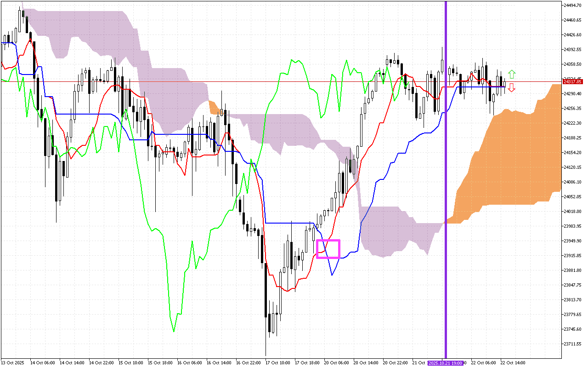
Task: Click the green up arrow marker
Action: (x=512, y=74)
